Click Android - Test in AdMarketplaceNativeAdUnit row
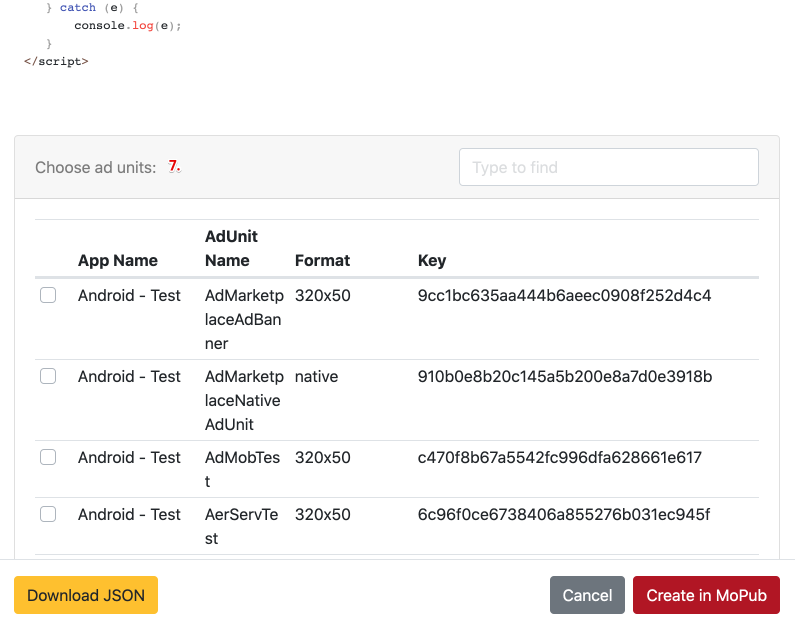The height and width of the screenshot is (626, 795). pos(129,377)
